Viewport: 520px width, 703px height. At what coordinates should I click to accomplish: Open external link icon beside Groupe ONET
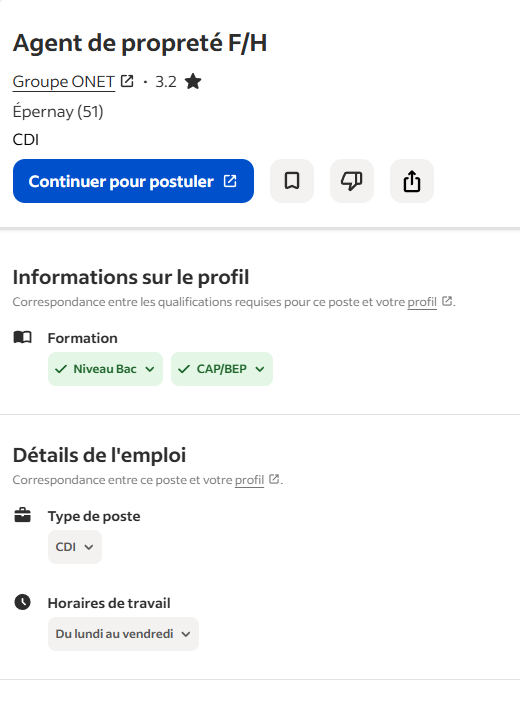pos(127,81)
